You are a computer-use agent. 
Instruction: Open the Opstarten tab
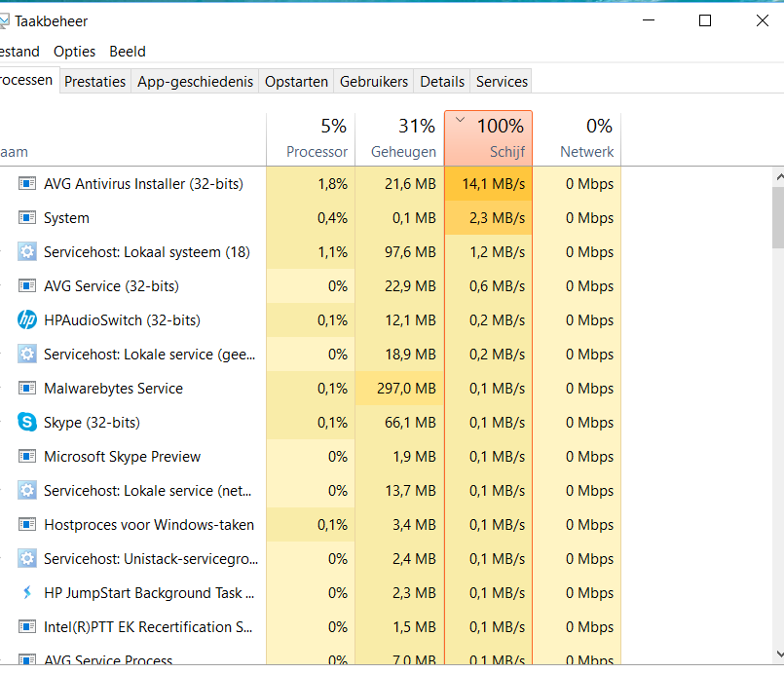pyautogui.click(x=296, y=82)
